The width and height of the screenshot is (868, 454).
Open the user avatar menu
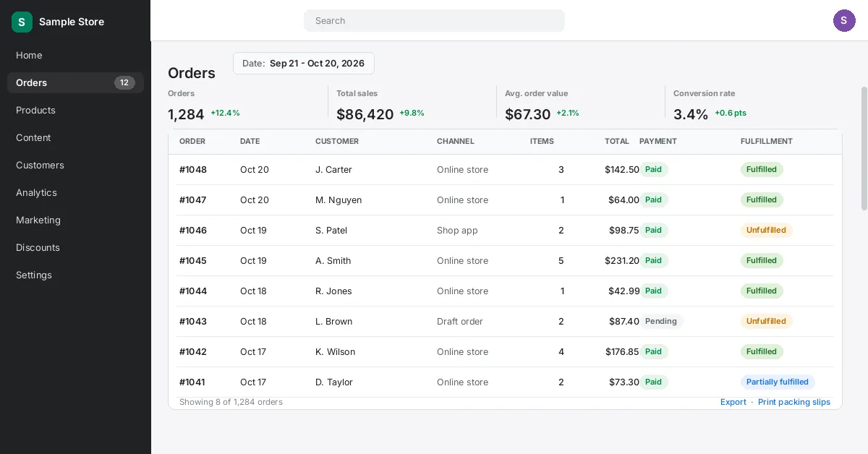pyautogui.click(x=844, y=20)
